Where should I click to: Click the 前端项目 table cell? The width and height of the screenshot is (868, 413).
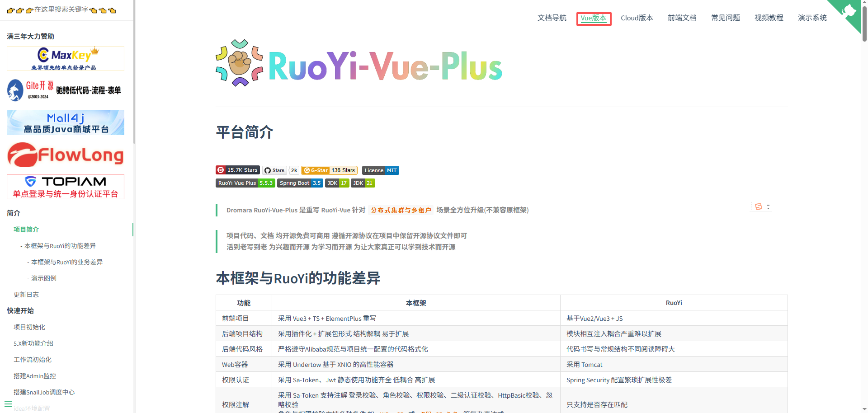244,319
